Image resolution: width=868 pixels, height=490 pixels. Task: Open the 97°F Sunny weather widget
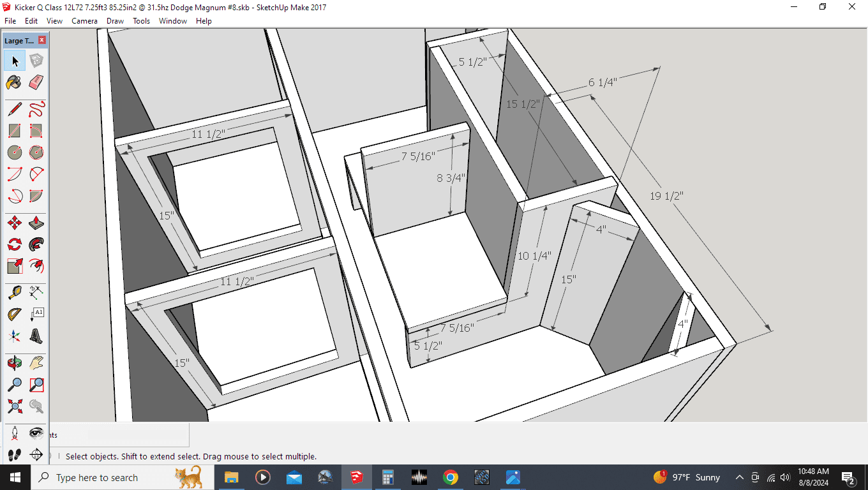click(x=687, y=477)
